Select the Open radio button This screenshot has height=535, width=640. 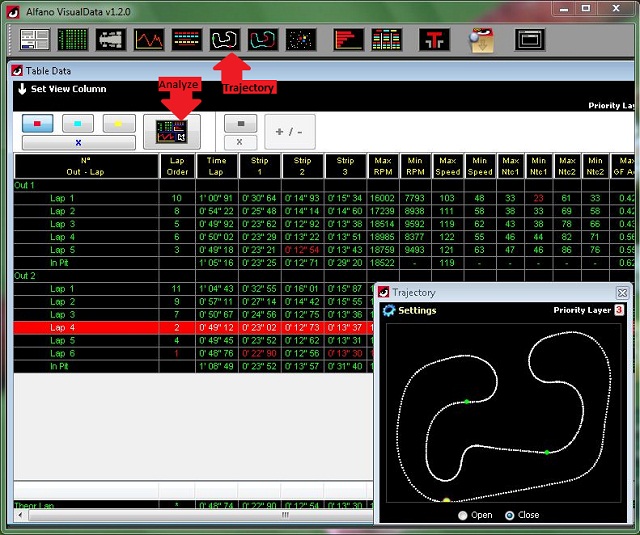[x=462, y=515]
